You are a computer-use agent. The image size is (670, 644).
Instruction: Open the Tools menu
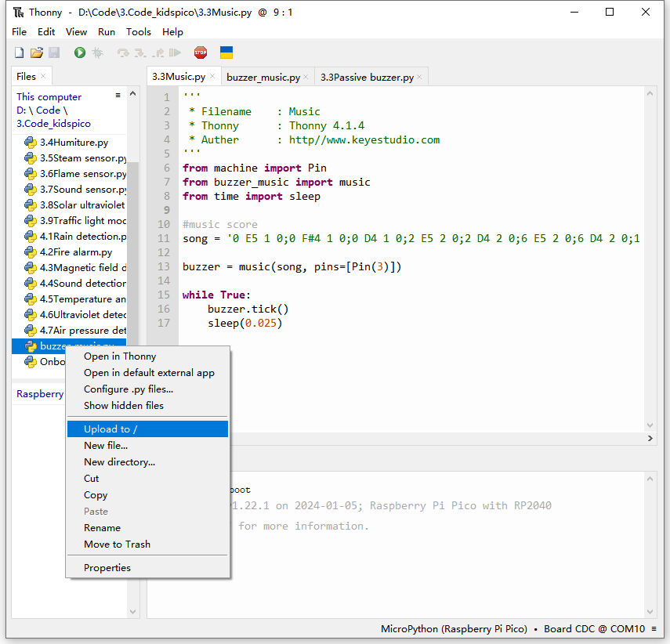[x=139, y=32]
